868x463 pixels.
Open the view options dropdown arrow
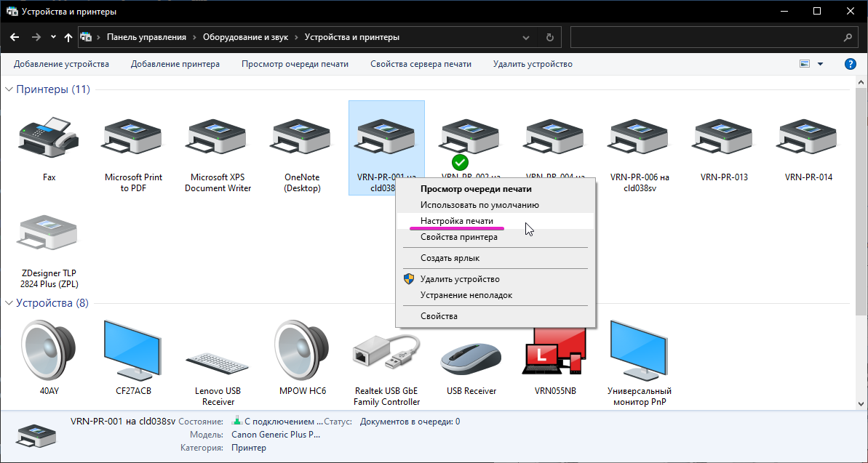coord(821,64)
